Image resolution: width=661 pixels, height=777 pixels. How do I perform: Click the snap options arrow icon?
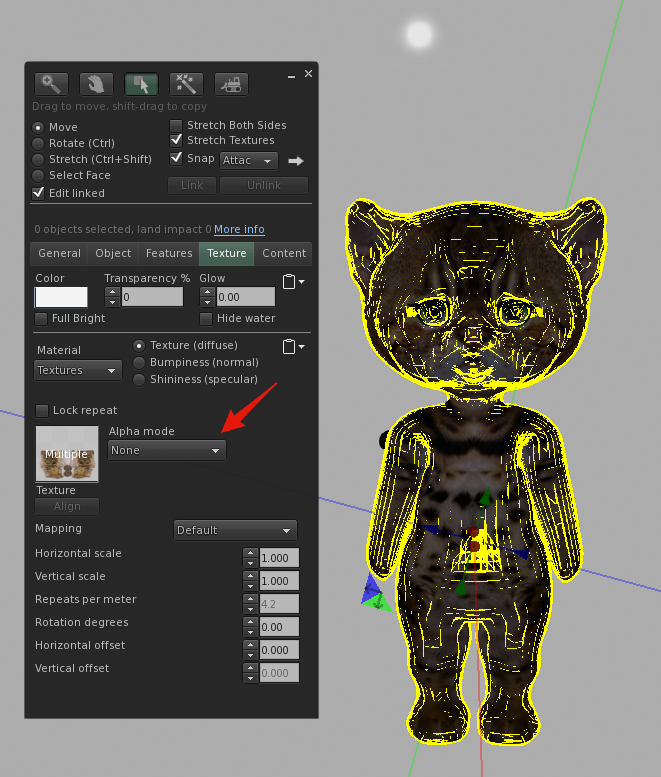(296, 161)
